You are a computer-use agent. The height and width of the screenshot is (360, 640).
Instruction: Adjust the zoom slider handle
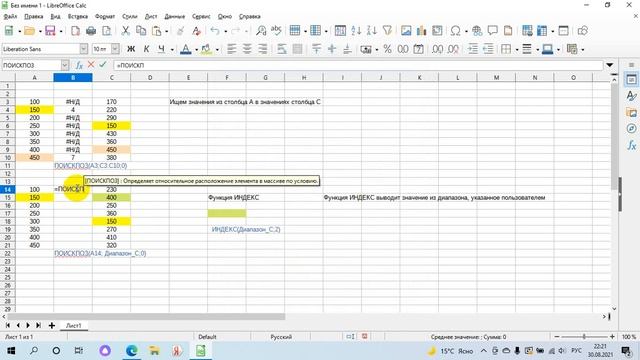click(x=584, y=337)
